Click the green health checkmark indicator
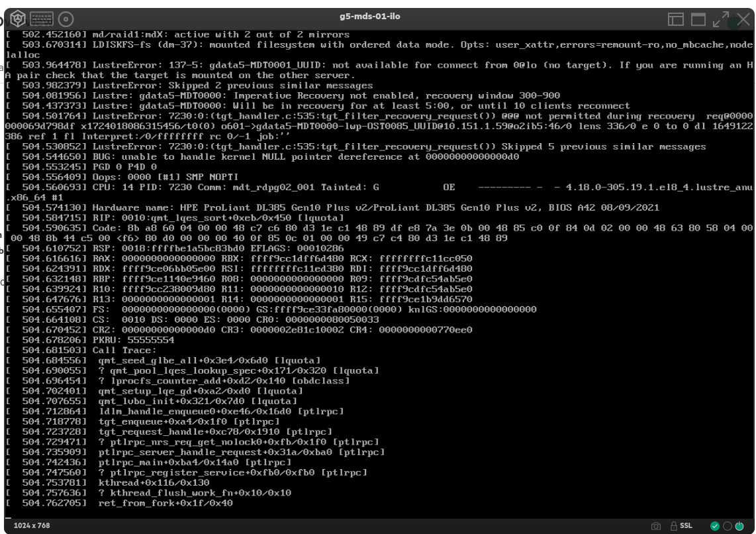756x534 pixels. [x=714, y=526]
